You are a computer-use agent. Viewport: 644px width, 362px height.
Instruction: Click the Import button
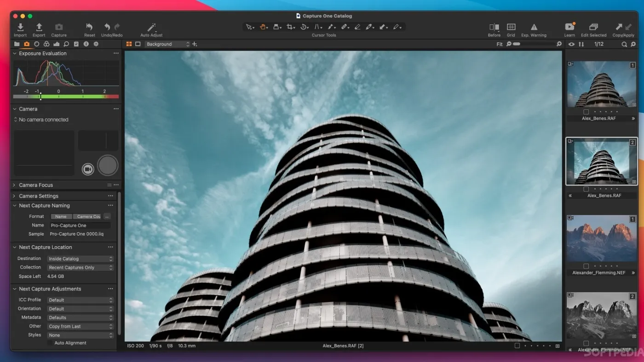(20, 27)
